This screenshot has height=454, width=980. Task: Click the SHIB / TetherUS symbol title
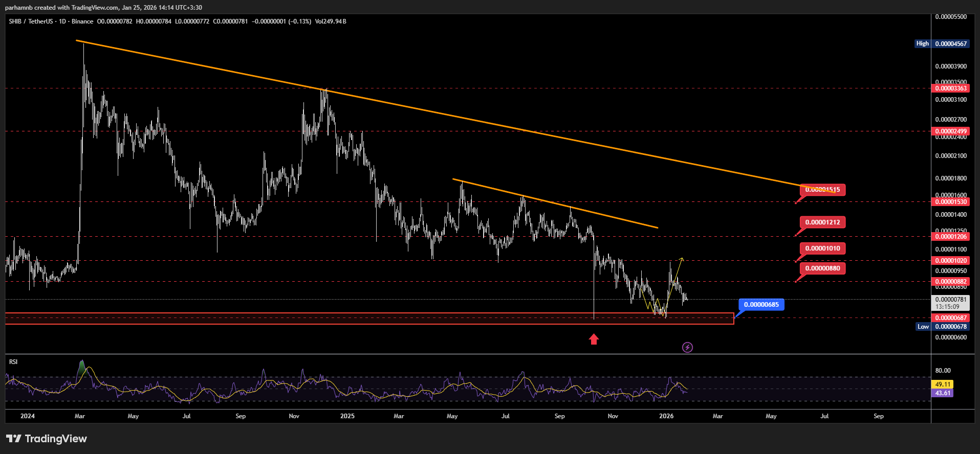tap(31, 21)
